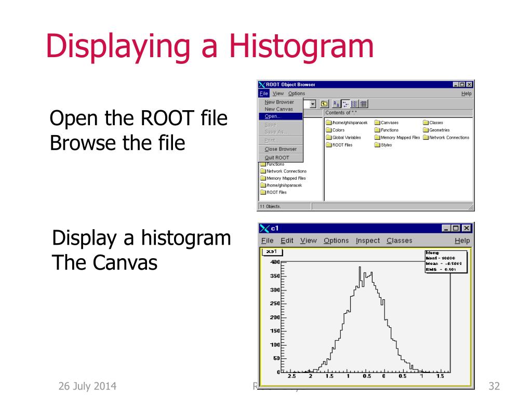The image size is (532, 399).
Task: Maximize the c1 canvas window
Action: tap(456, 229)
